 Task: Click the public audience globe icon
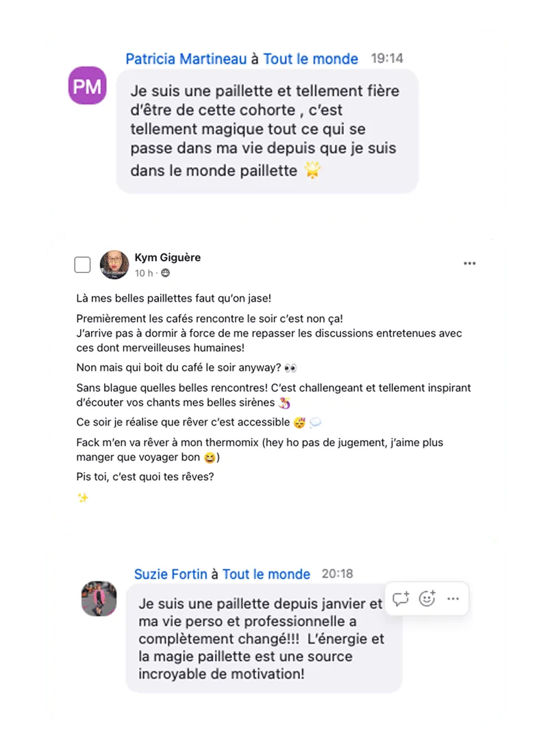(x=165, y=273)
